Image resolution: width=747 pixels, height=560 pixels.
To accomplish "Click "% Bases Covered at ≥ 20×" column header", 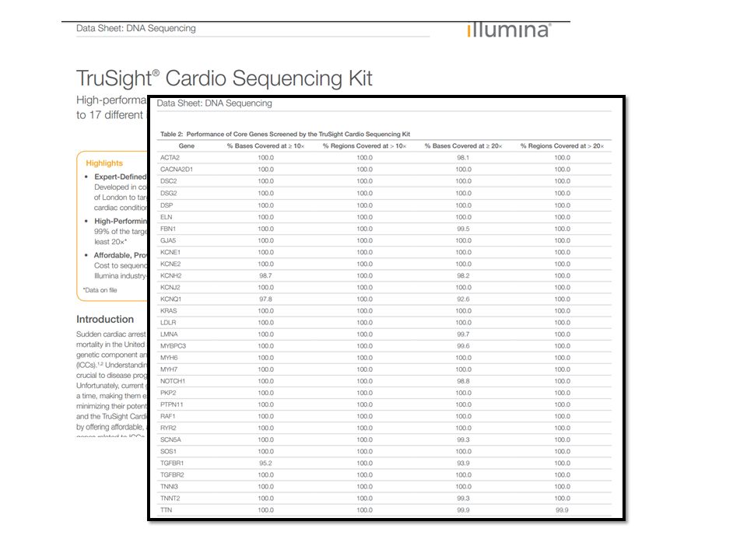I will [x=463, y=145].
